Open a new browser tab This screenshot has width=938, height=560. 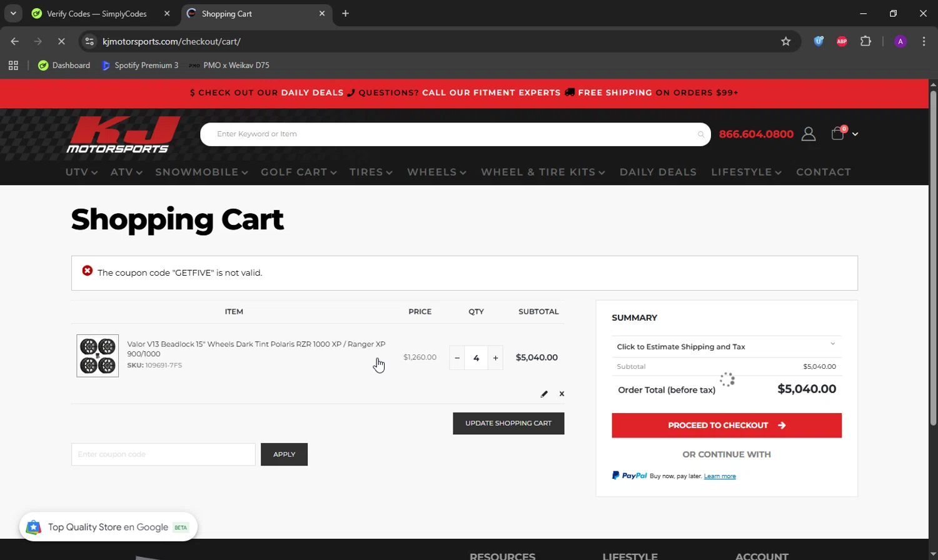[345, 14]
